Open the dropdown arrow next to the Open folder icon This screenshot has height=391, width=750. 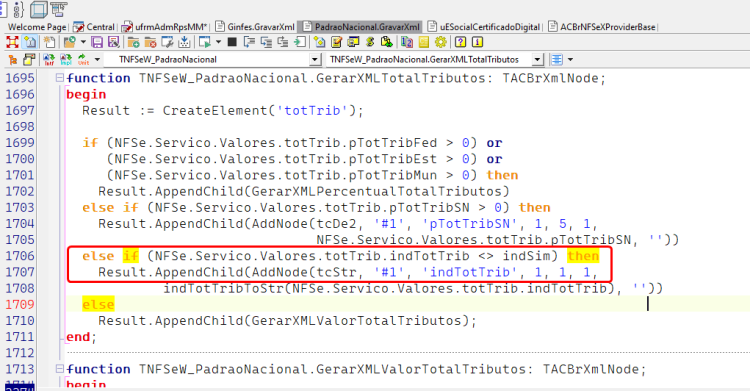(x=83, y=42)
